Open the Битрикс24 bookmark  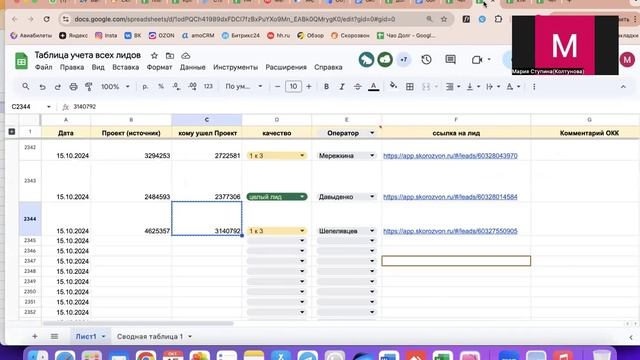click(240, 36)
